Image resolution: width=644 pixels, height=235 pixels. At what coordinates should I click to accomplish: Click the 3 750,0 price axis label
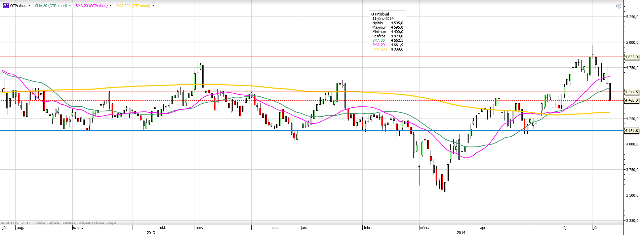click(x=632, y=170)
